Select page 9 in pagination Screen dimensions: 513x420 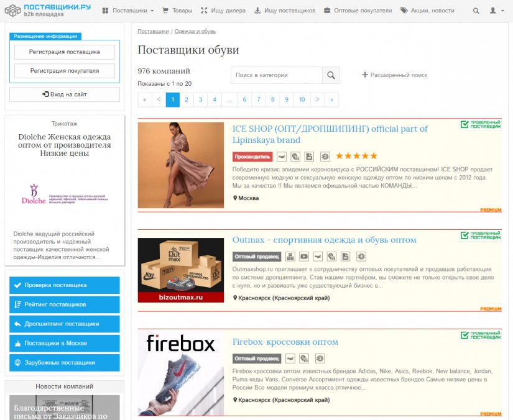287,99
